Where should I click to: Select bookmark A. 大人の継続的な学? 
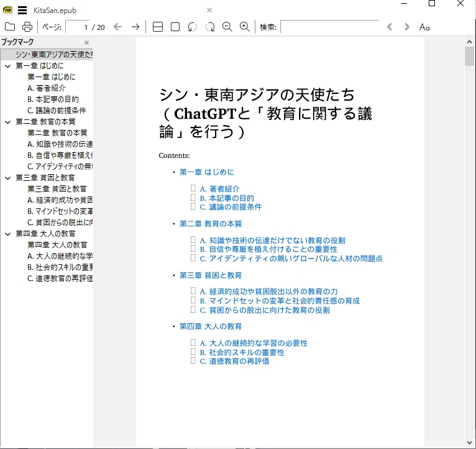pyautogui.click(x=60, y=256)
